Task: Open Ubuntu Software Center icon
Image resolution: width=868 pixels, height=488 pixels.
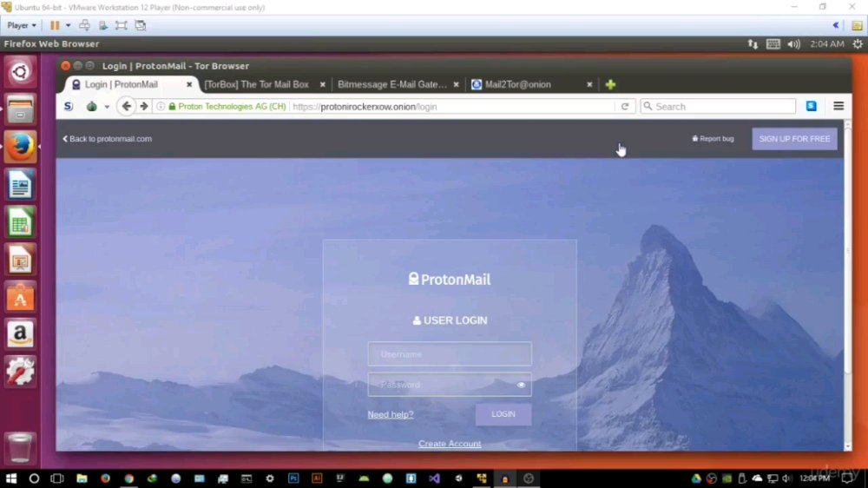Action: pyautogui.click(x=20, y=298)
